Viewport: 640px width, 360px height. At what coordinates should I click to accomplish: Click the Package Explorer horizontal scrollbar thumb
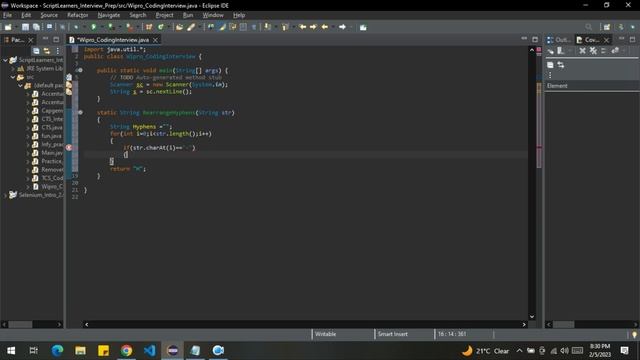[20, 324]
